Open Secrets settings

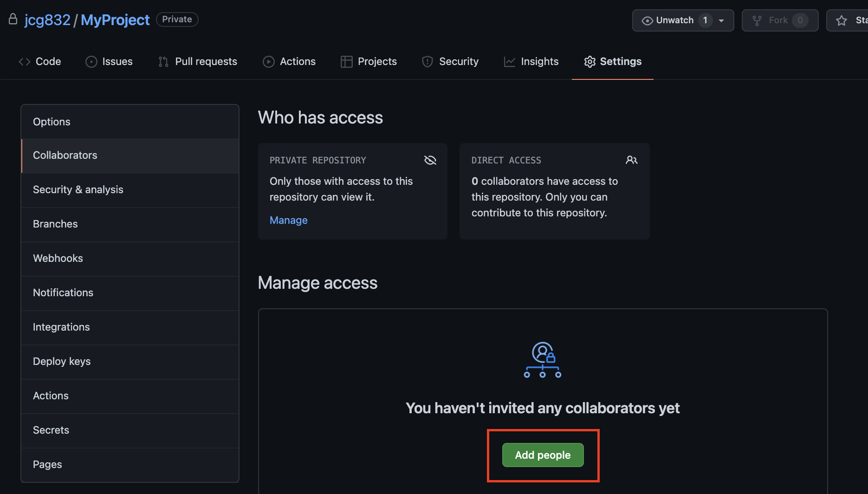click(x=130, y=430)
